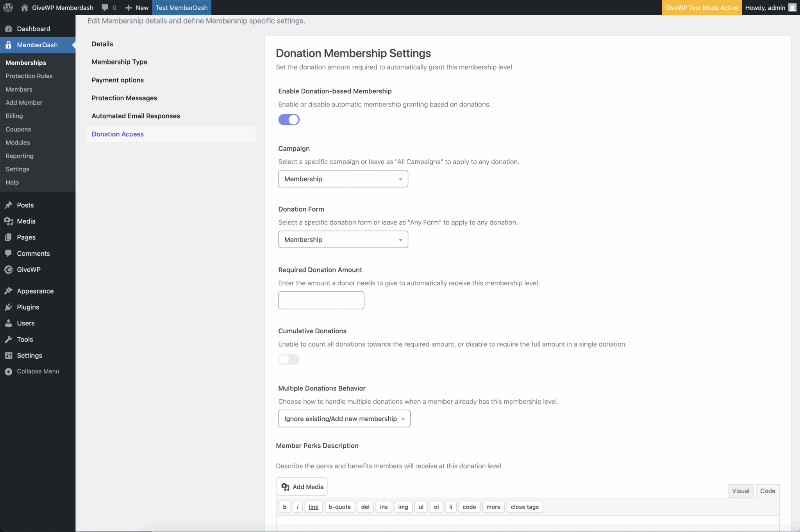Click the Users person icon
Viewport: 800px width, 532px height.
tap(9, 323)
